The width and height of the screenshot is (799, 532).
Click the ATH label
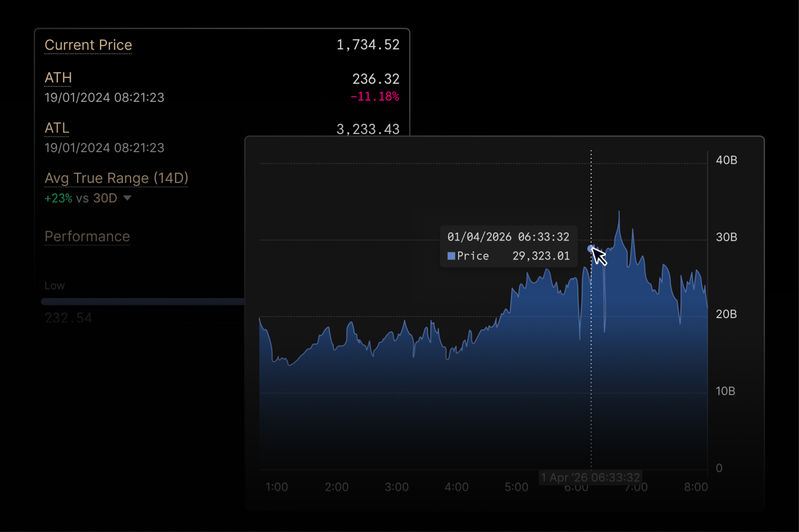(x=58, y=78)
